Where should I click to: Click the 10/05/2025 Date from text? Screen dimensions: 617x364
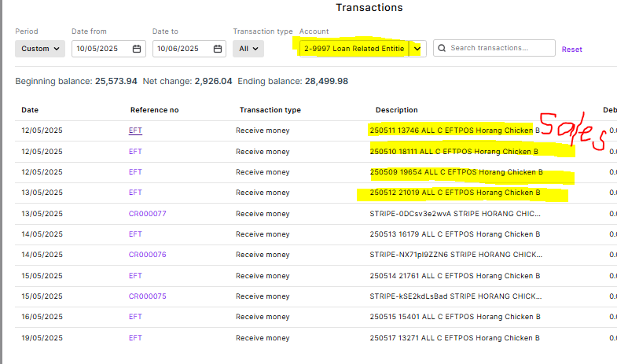(x=97, y=49)
